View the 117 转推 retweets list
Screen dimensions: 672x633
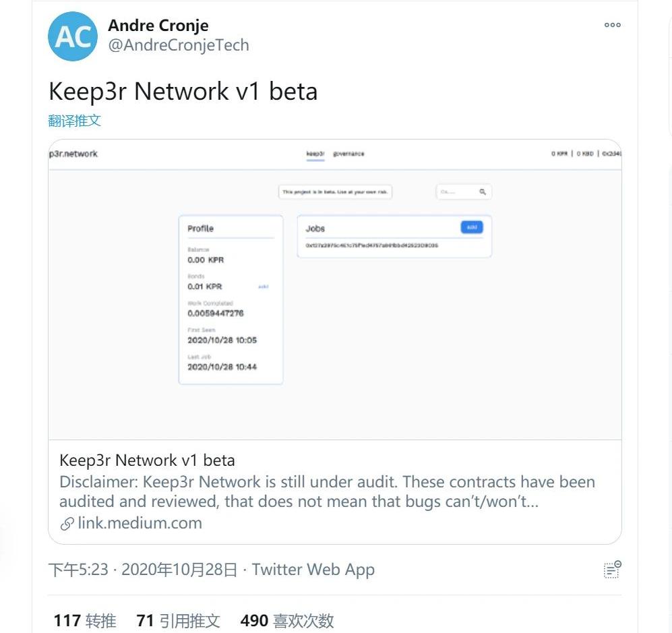click(x=85, y=620)
